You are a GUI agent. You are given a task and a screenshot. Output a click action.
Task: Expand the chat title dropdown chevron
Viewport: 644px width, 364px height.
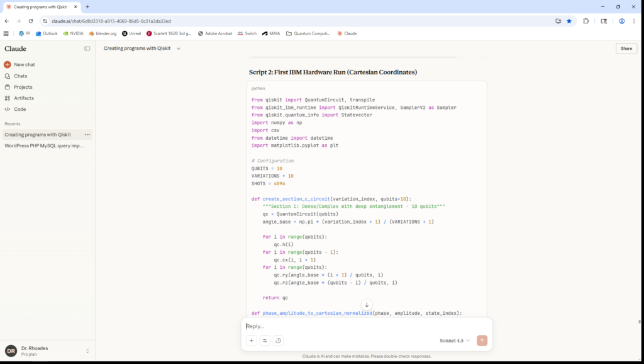coord(179,48)
